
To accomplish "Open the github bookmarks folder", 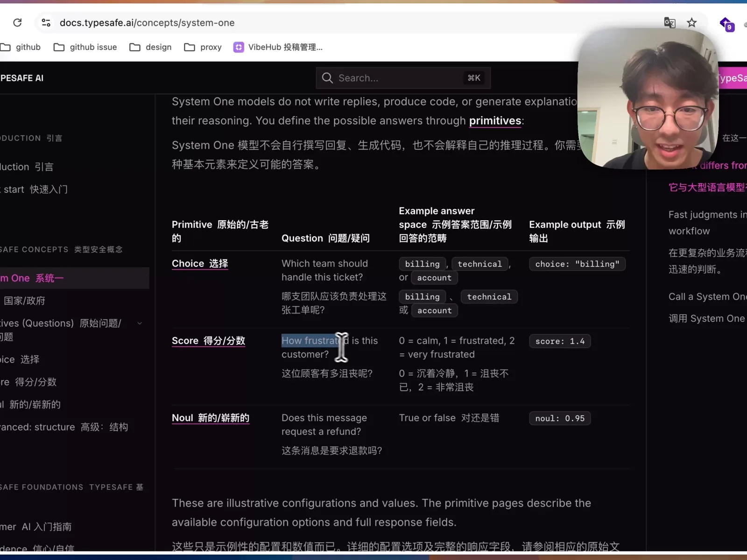I will point(21,47).
